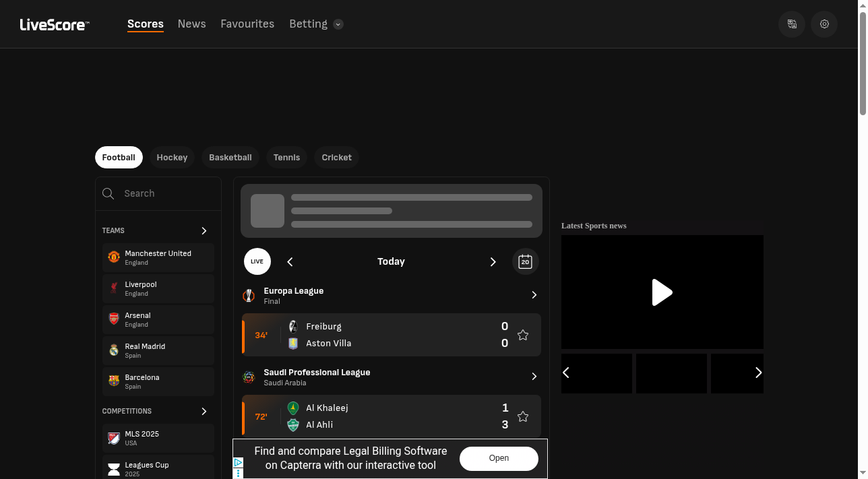Click the Europa League logo icon

tap(249, 295)
